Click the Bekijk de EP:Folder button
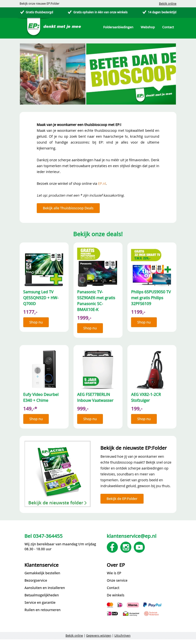The image size is (196, 644). click(122, 498)
